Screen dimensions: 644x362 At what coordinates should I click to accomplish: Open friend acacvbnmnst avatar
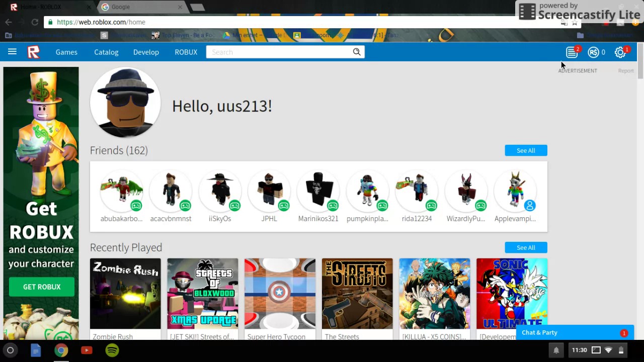pyautogui.click(x=171, y=191)
